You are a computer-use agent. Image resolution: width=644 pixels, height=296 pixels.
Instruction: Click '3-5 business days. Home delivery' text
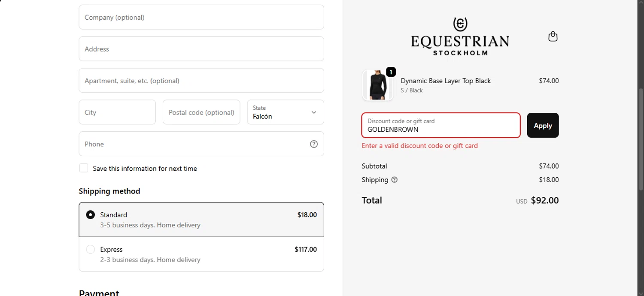(x=150, y=225)
